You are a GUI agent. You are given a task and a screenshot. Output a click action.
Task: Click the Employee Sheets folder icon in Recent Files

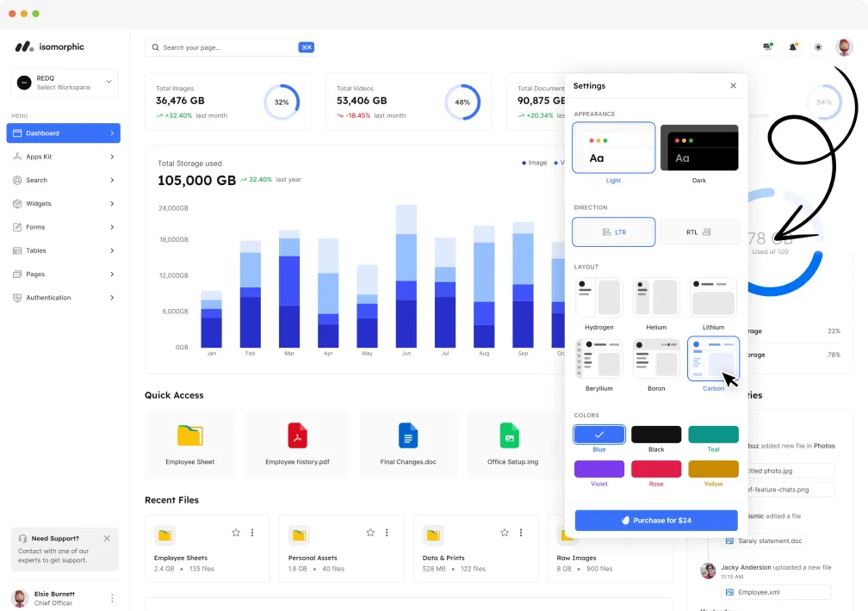tap(165, 535)
